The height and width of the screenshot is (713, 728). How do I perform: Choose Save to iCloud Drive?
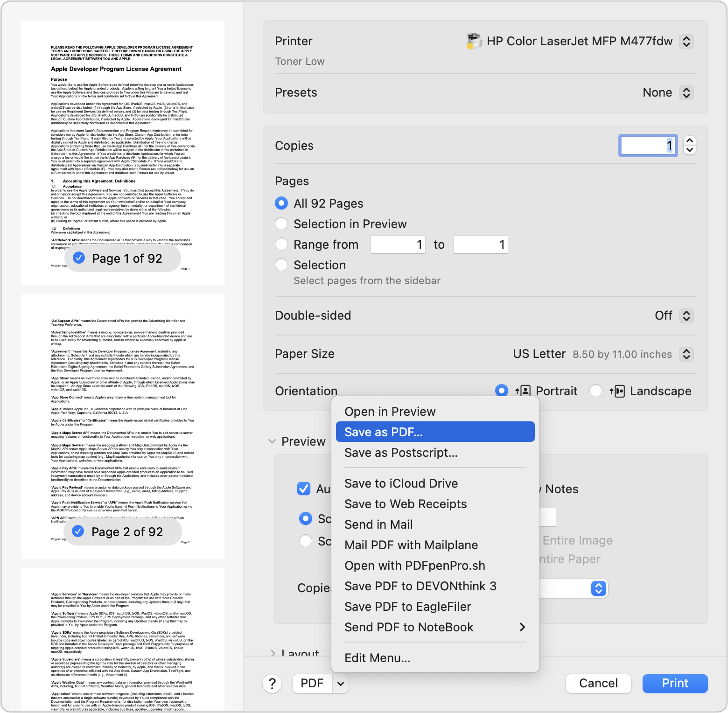(x=435, y=483)
